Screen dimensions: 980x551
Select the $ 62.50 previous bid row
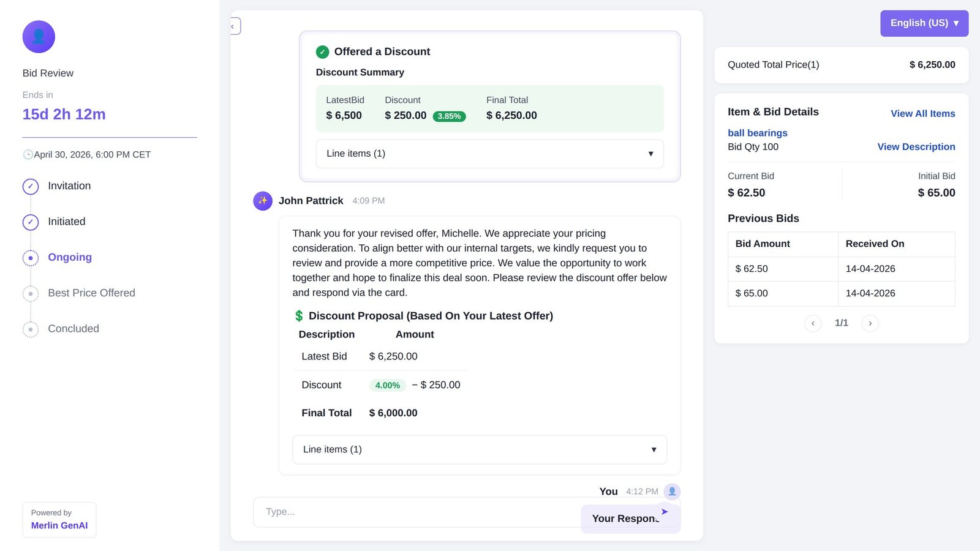841,269
